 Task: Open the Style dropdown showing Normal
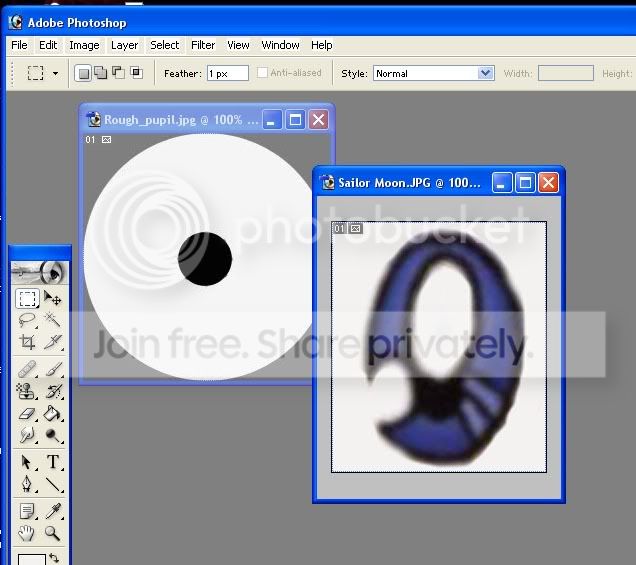coord(434,73)
